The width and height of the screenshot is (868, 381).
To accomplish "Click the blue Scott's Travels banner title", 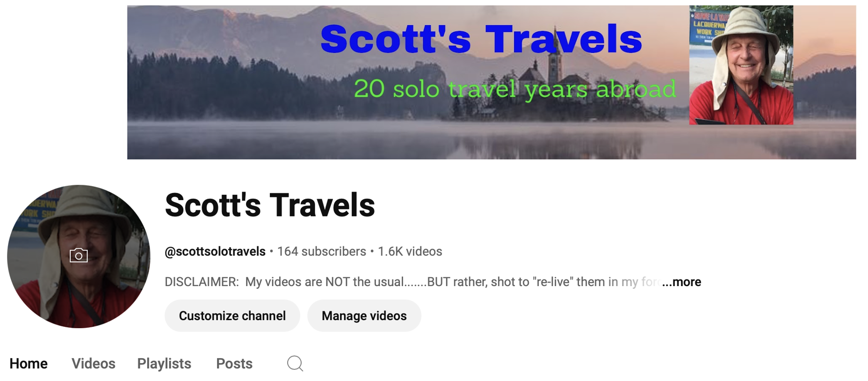I will click(x=481, y=39).
